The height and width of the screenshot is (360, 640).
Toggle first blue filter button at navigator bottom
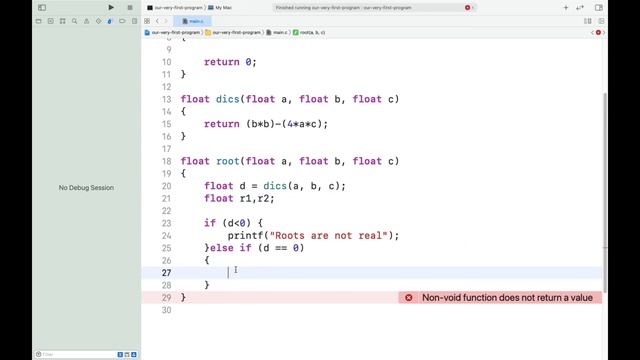pyautogui.click(x=120, y=355)
